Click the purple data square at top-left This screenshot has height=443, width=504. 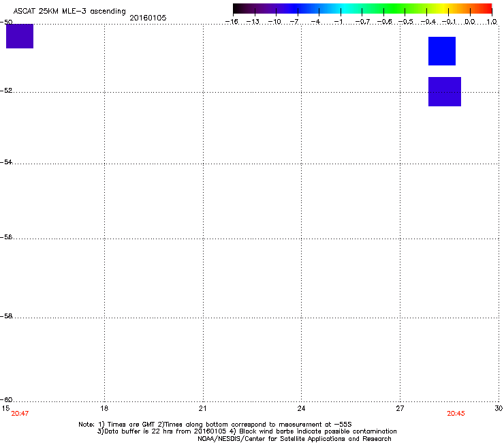click(20, 36)
